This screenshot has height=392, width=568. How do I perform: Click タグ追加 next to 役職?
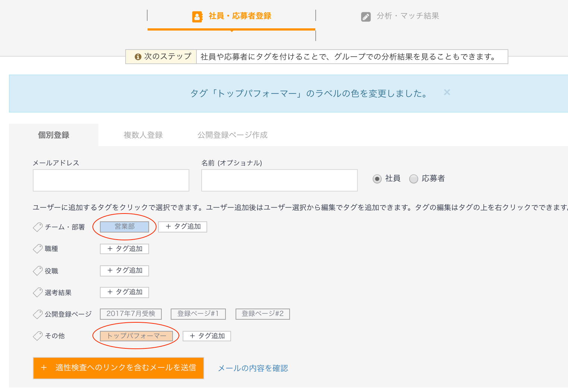pos(124,271)
